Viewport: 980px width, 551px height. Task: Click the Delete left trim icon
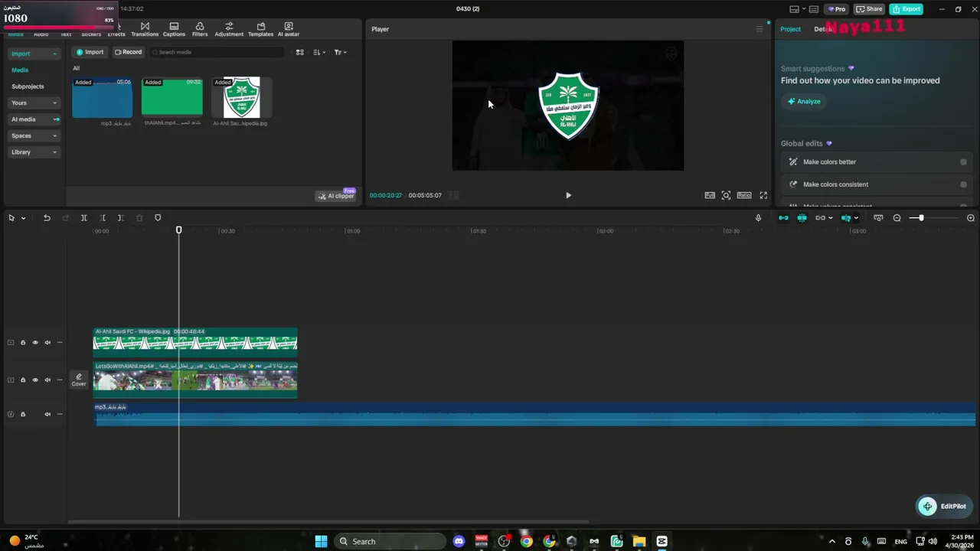[103, 218]
